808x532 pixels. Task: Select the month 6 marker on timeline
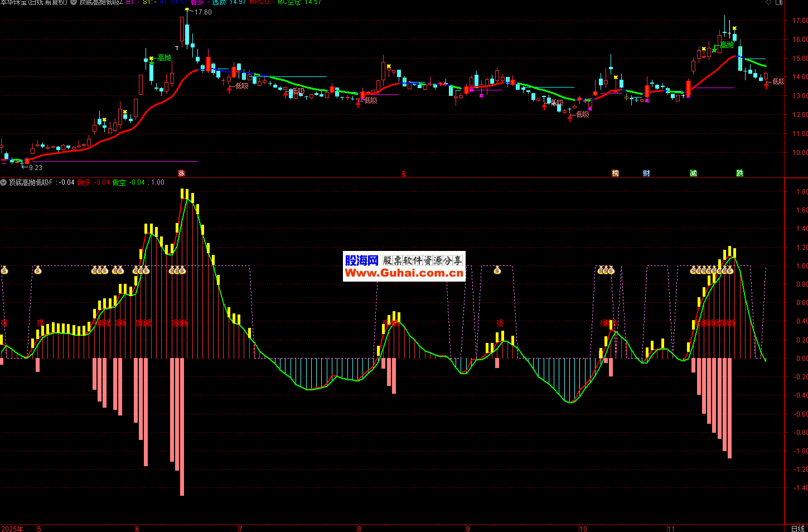tap(137, 529)
